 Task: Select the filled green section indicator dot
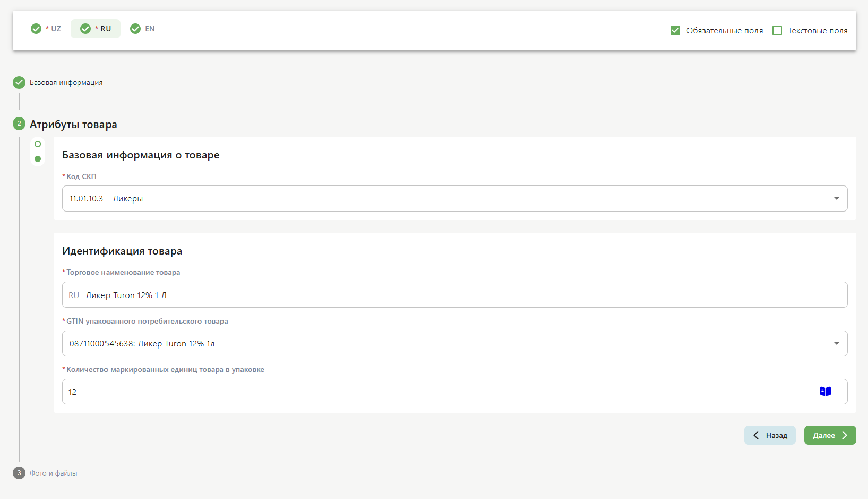[38, 159]
